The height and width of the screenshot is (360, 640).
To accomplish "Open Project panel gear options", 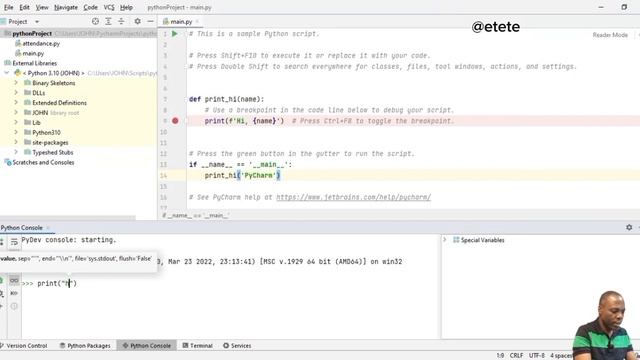I will pos(138,21).
